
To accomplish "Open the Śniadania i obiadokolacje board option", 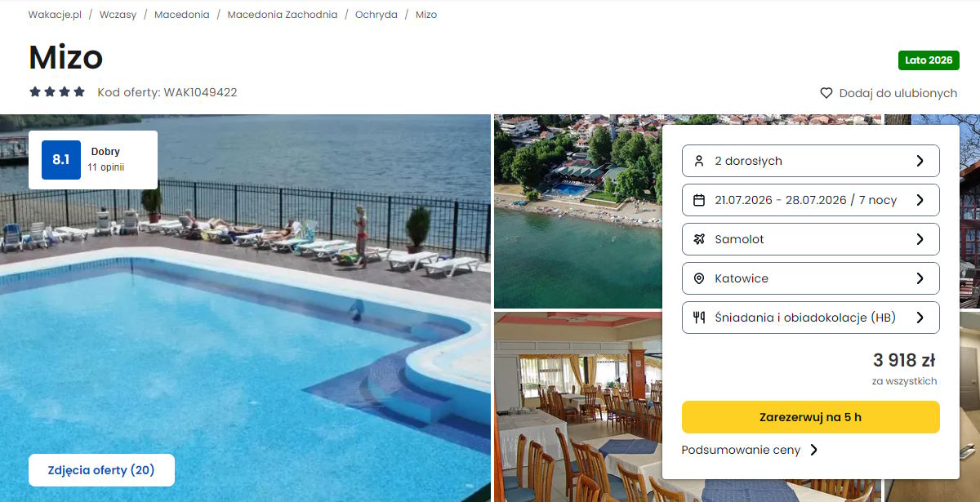I will tap(810, 318).
